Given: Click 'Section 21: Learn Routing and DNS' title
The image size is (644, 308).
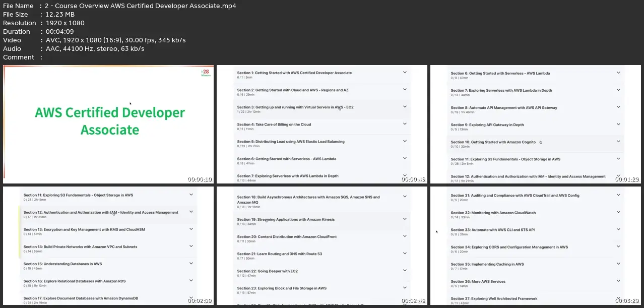Looking at the screenshot, I should tap(280, 254).
